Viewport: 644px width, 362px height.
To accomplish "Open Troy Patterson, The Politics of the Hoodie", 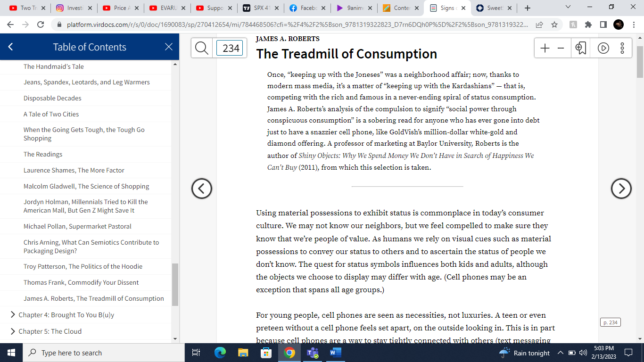I will [83, 266].
